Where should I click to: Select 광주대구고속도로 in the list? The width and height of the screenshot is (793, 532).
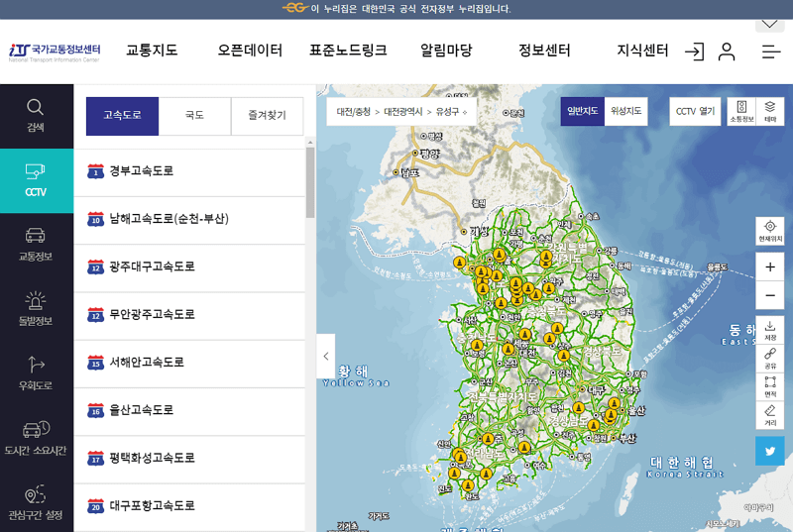pyautogui.click(x=189, y=267)
